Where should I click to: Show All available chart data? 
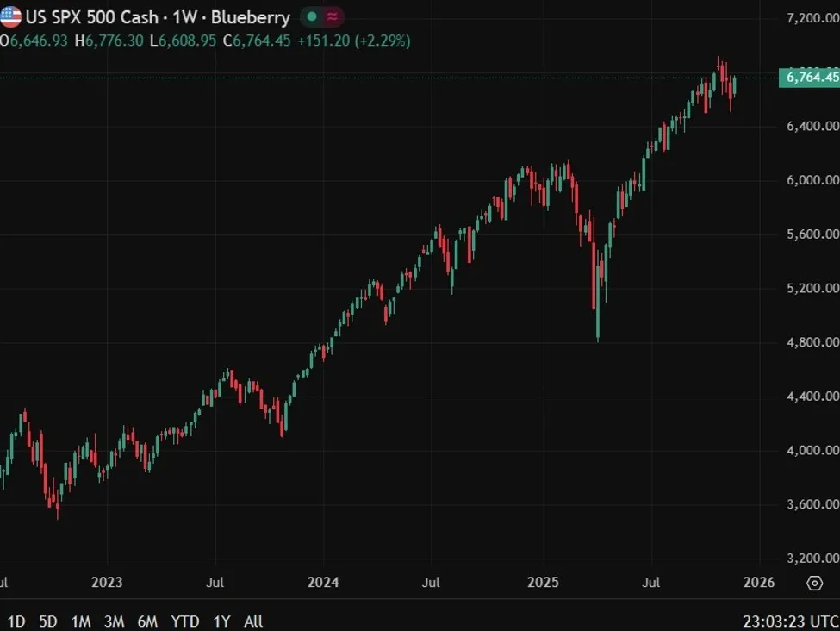(253, 621)
